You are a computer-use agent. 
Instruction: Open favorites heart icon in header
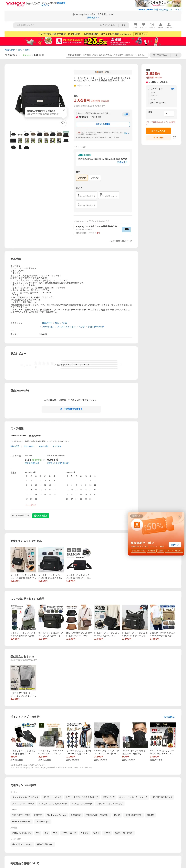tap(144, 25)
